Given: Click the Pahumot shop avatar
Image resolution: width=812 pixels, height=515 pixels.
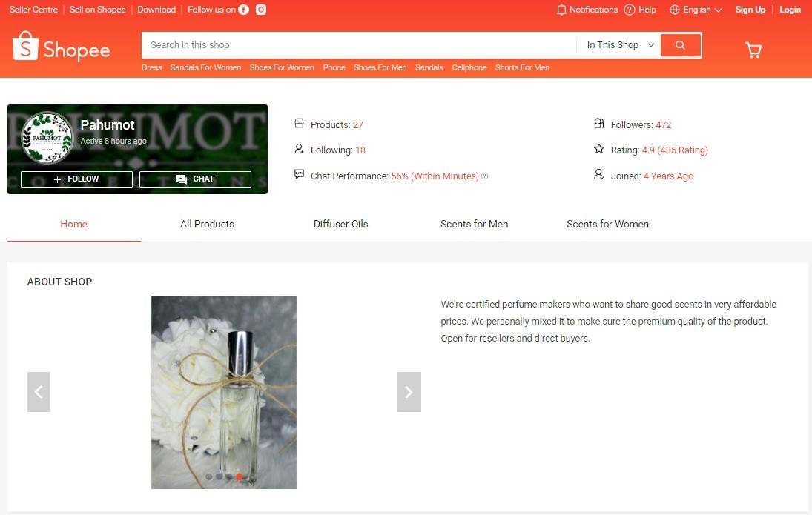Looking at the screenshot, I should click(47, 138).
